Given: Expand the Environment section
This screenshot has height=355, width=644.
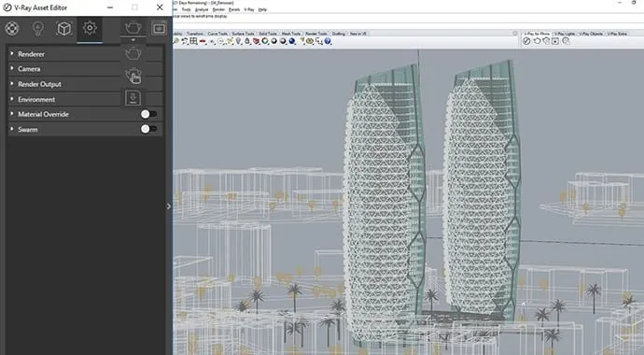Looking at the screenshot, I should (x=85, y=99).
